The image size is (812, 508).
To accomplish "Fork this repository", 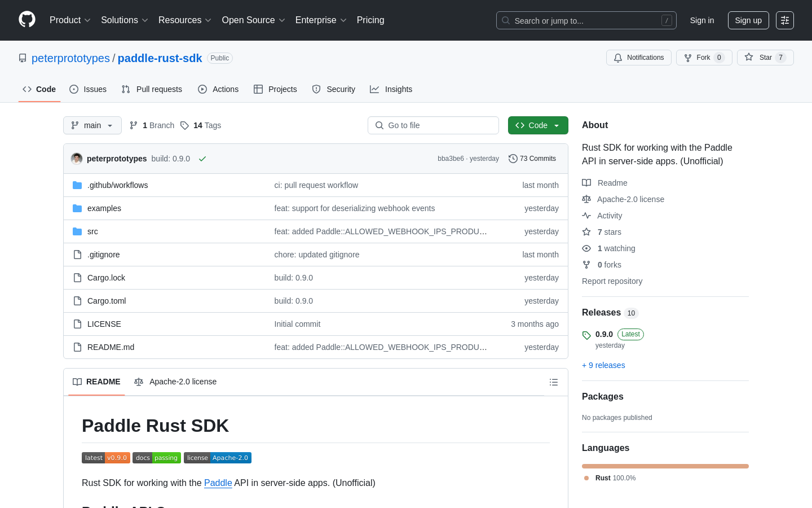I will (704, 58).
